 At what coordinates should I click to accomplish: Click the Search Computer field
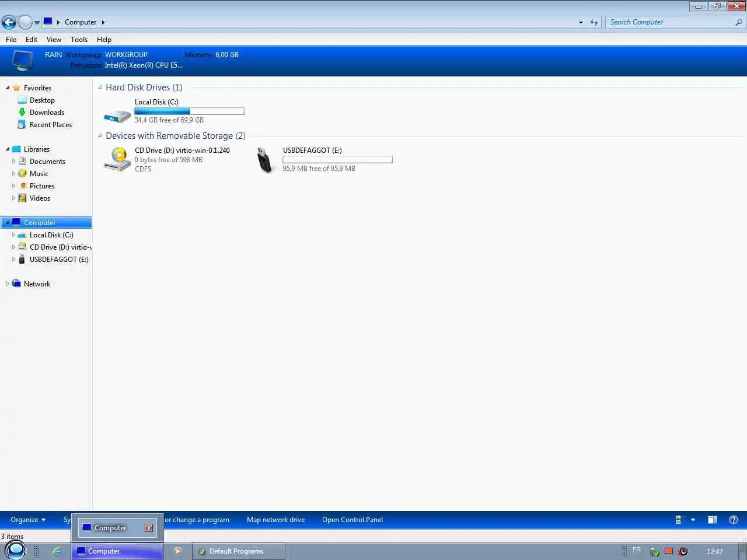(670, 22)
